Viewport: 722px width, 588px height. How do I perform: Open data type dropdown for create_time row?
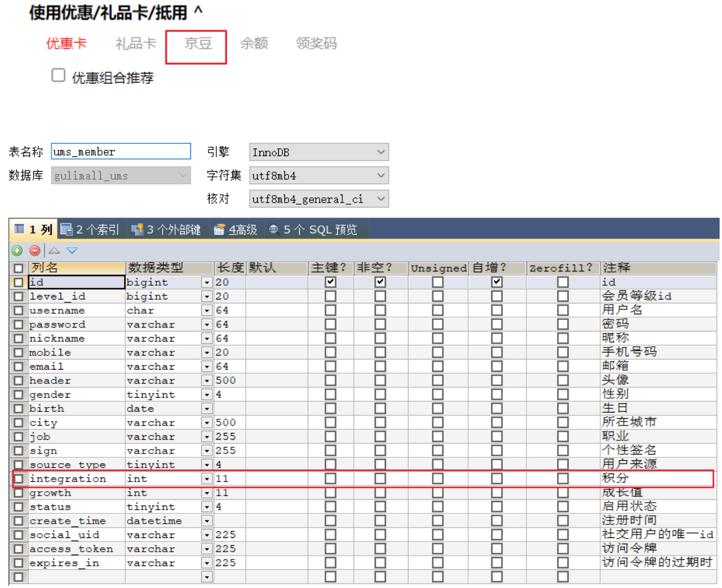(x=207, y=521)
